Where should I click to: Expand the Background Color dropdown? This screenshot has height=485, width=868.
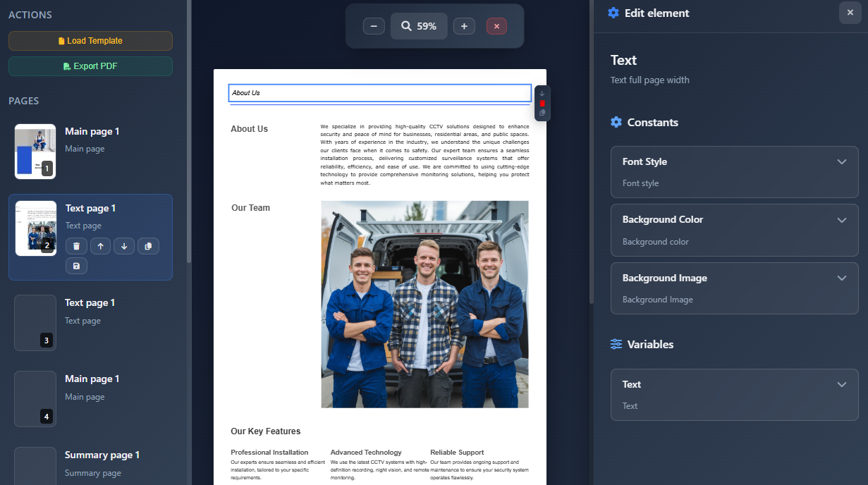click(841, 219)
